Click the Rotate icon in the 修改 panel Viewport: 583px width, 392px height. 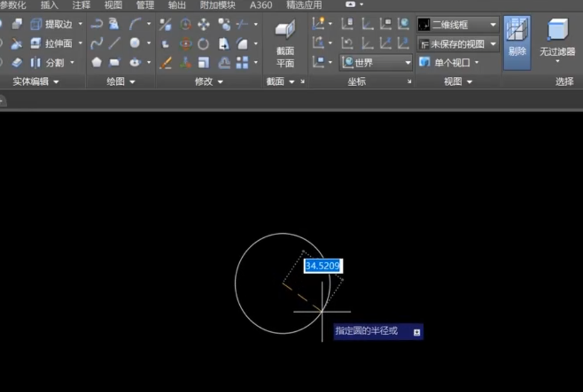click(x=203, y=44)
